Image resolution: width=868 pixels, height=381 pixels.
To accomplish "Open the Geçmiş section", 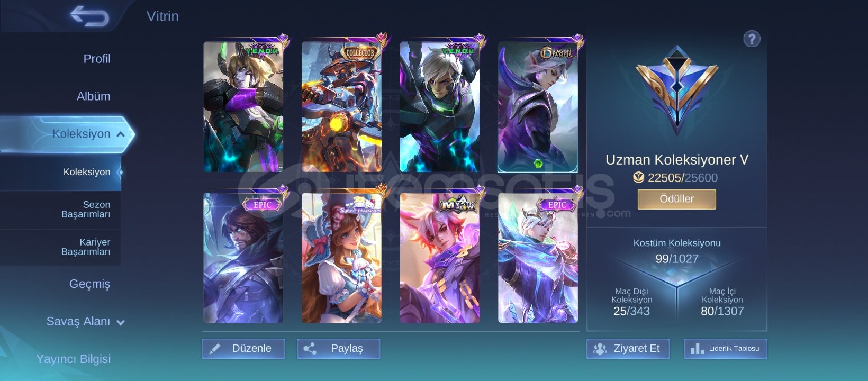I will [x=90, y=284].
